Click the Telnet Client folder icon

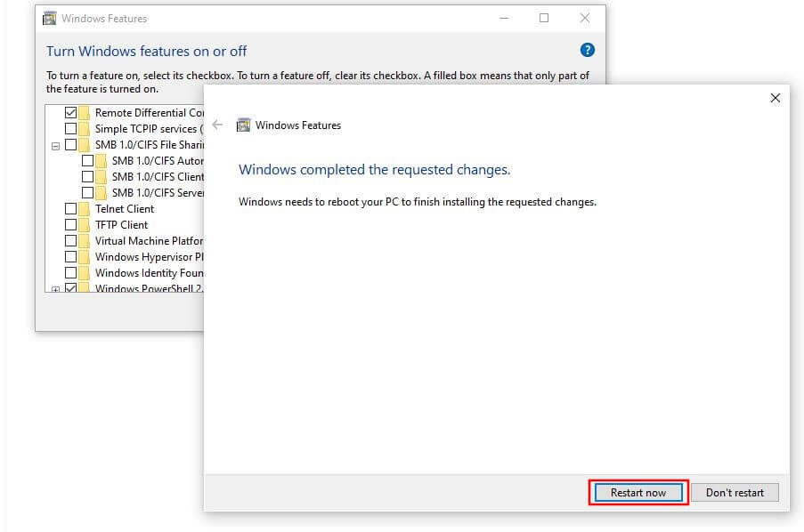pyautogui.click(x=84, y=209)
